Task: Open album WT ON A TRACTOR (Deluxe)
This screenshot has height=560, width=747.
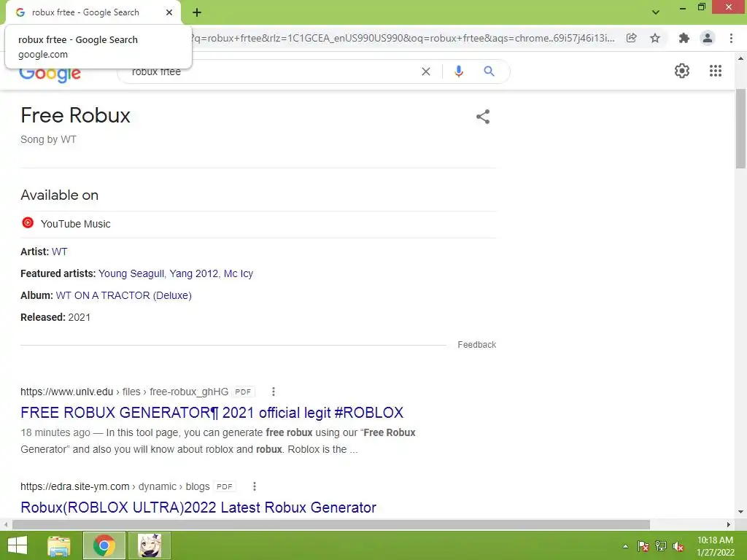Action: [x=124, y=295]
